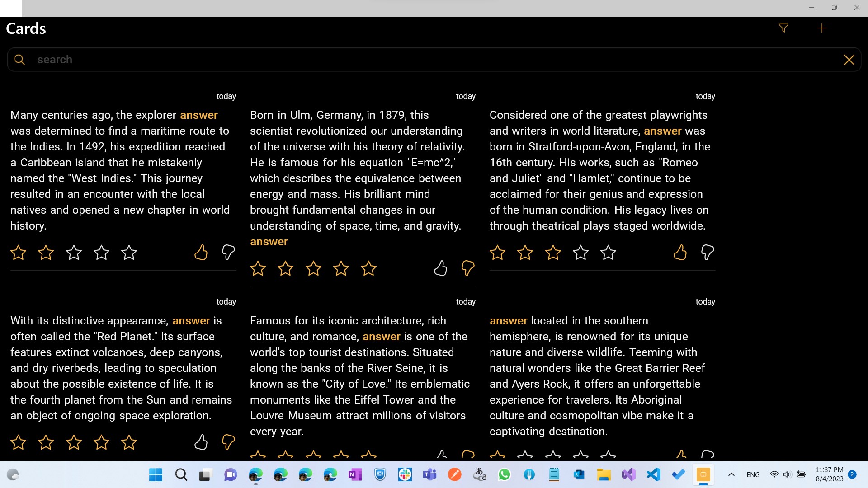Screen dimensions: 868x488
Task: Add a new card with plus icon
Action: pyautogui.click(x=822, y=28)
